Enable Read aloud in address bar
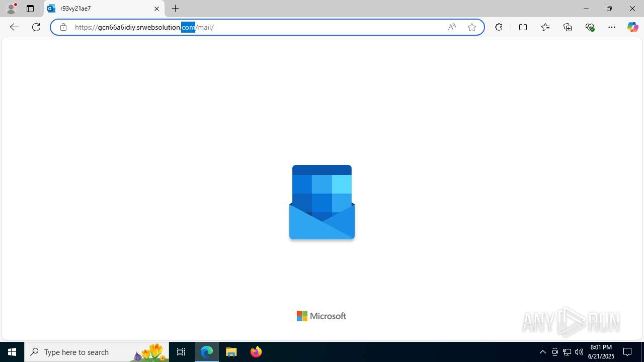The image size is (644, 362). tap(452, 27)
